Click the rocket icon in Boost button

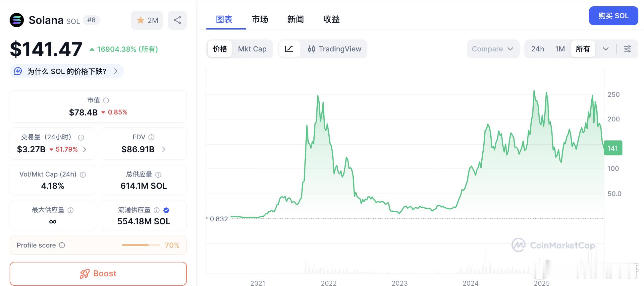(x=84, y=274)
